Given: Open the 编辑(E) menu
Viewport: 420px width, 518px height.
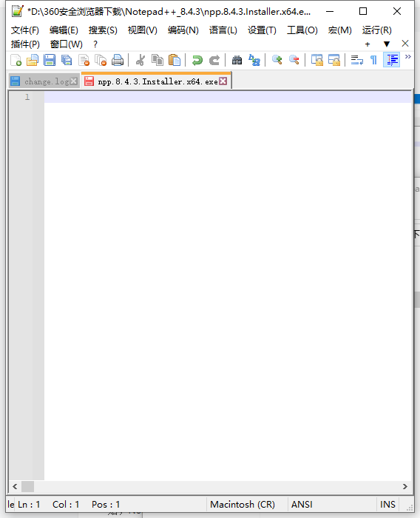Looking at the screenshot, I should [64, 30].
